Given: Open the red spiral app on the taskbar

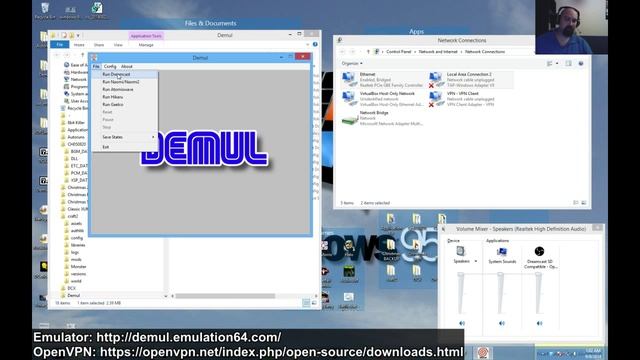Looking at the screenshot, I should pyautogui.click(x=483, y=352).
